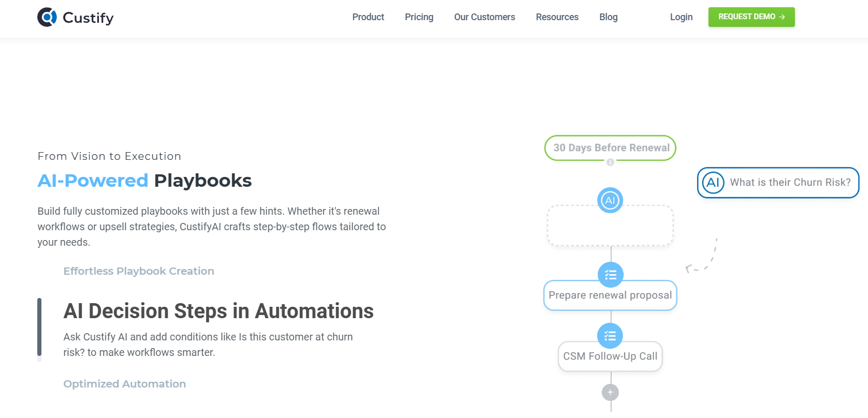Screen dimensions: 868x418
Task: Click the From Vision to Execution text
Action: [109, 156]
